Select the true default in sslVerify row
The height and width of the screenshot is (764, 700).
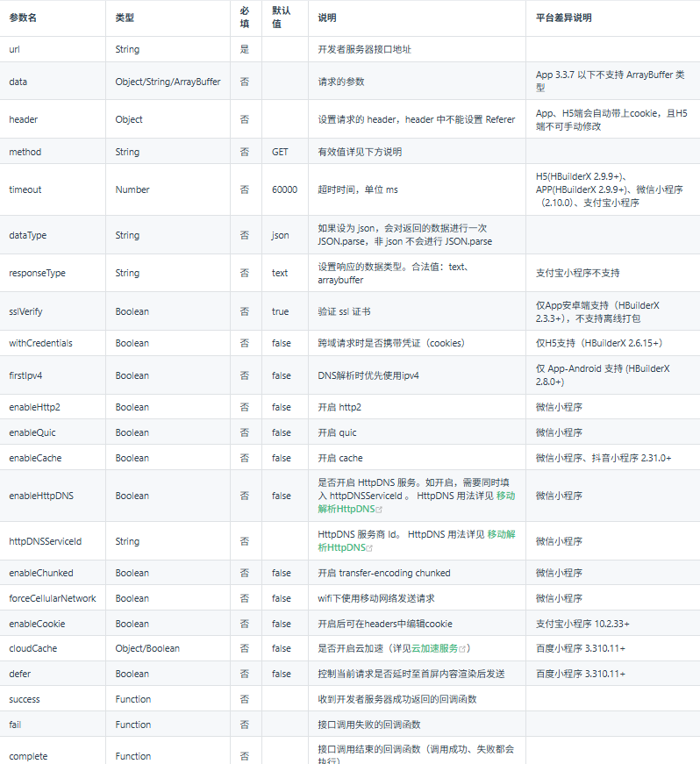click(280, 311)
